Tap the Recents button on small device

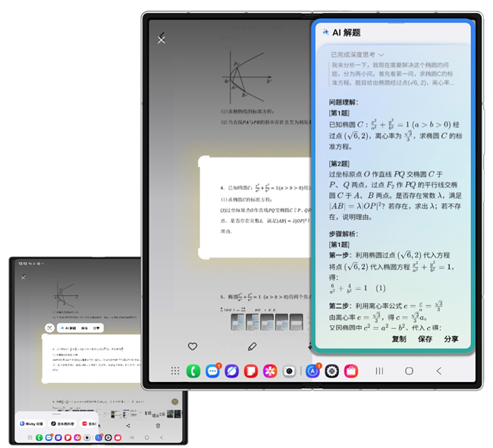pos(132,437)
